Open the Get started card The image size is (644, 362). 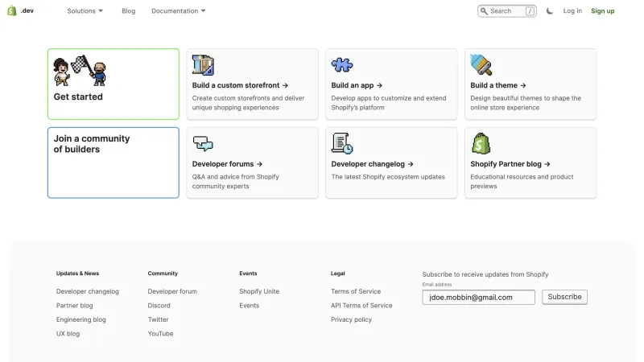point(114,84)
